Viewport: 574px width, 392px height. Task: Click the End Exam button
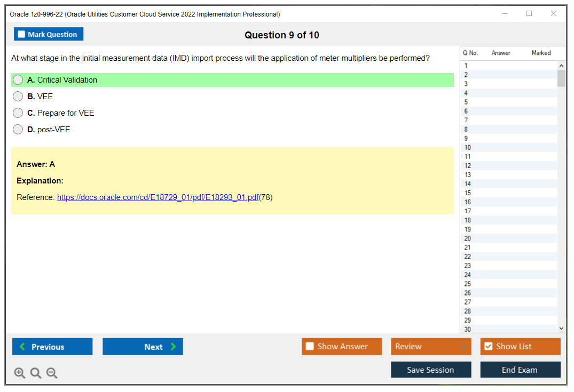pyautogui.click(x=520, y=369)
